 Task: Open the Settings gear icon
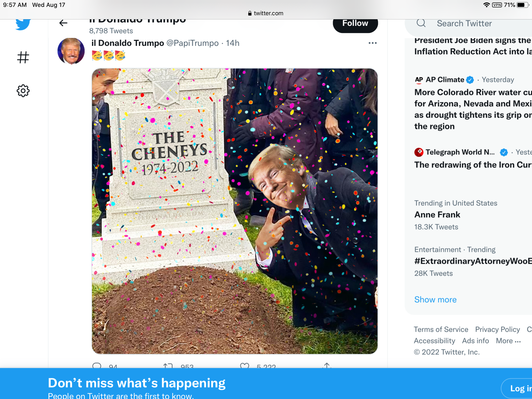tap(23, 91)
